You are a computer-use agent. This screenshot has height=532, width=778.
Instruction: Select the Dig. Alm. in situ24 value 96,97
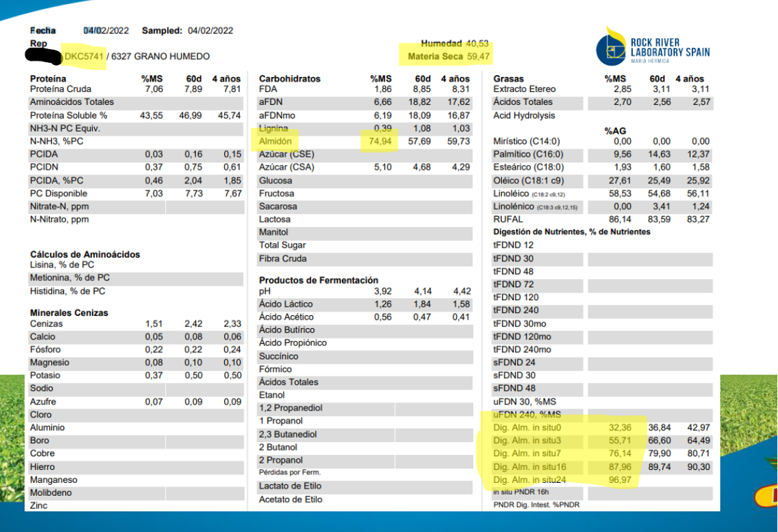pos(620,480)
